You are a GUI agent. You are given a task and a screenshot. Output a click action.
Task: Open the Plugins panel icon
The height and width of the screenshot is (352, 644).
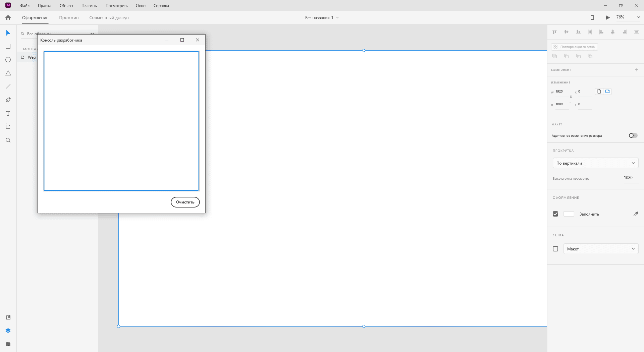[8, 344]
